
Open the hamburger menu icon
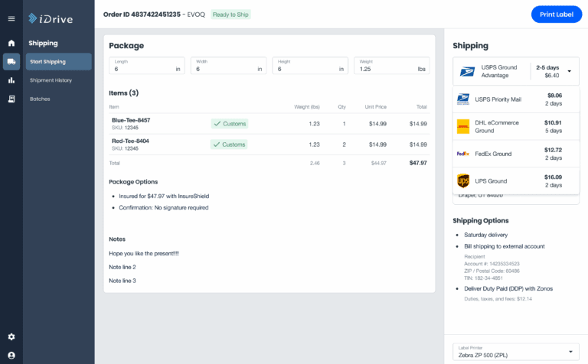point(11,18)
